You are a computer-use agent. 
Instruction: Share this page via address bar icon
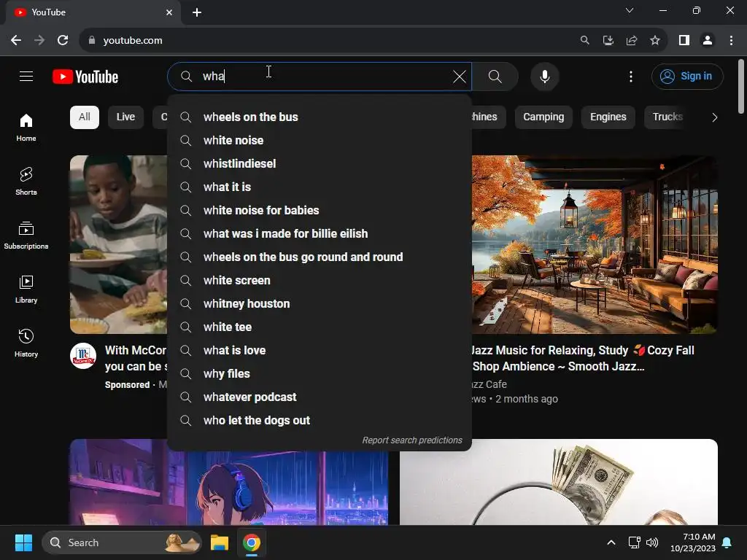coord(632,41)
